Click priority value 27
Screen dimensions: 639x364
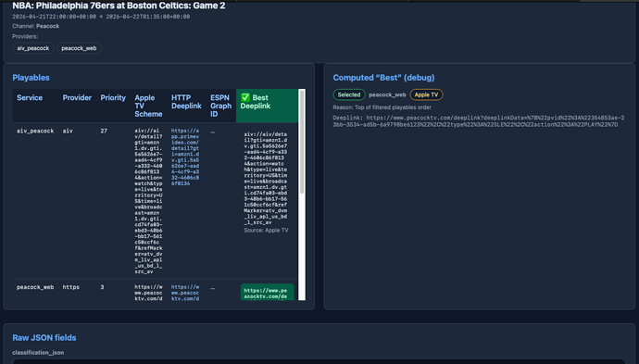104,131
